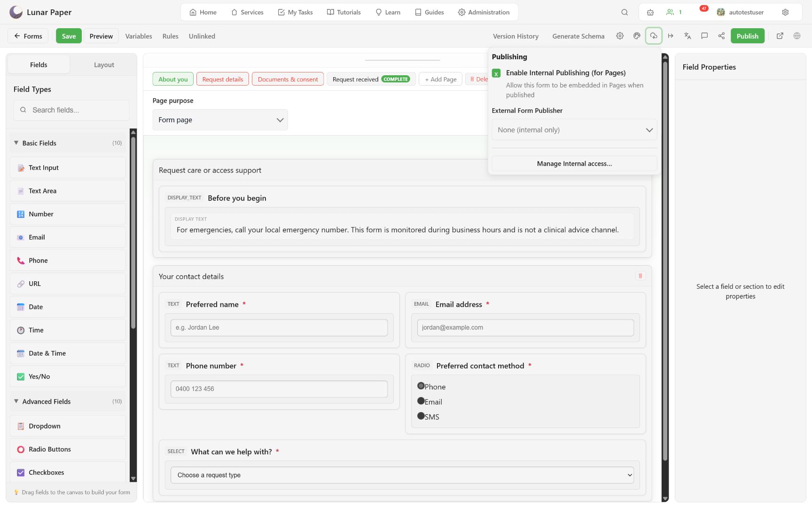The height and width of the screenshot is (508, 812).
Task: Open the theme palette icon
Action: click(x=637, y=36)
